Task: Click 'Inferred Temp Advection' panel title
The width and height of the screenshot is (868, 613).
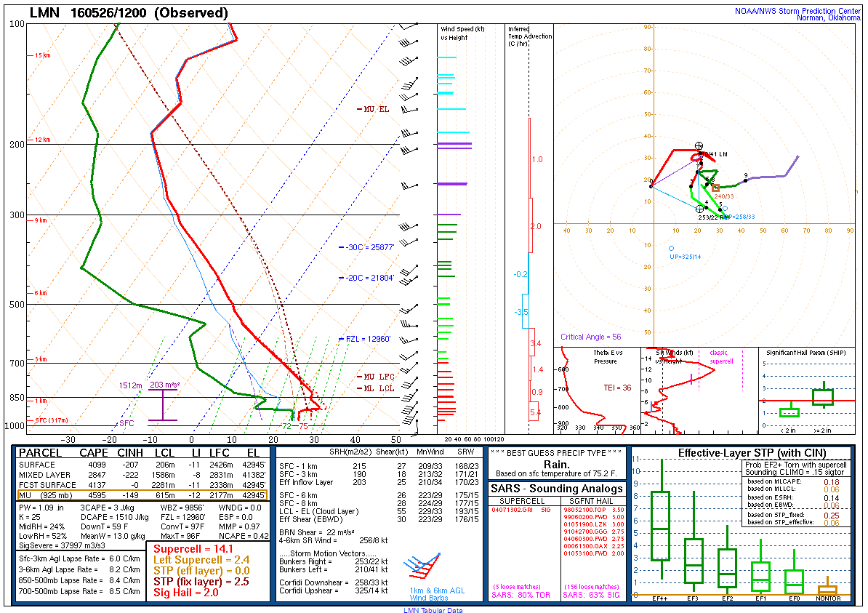Action: (530, 36)
